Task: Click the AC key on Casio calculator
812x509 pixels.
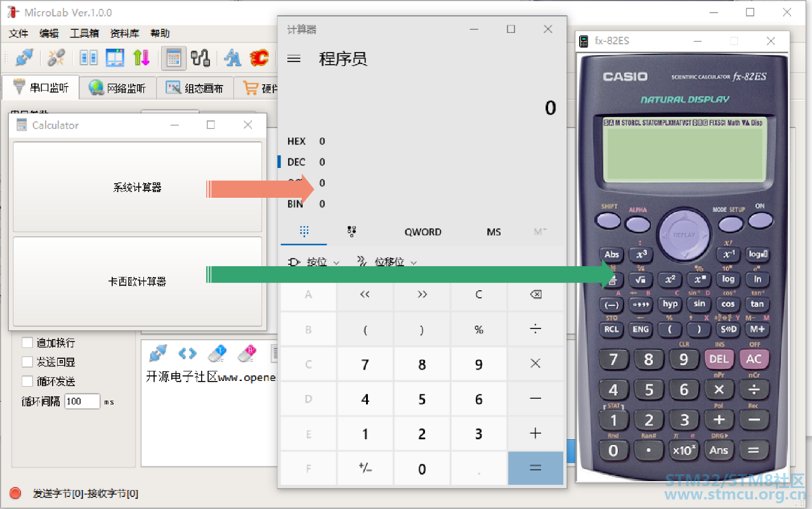Action: (754, 359)
